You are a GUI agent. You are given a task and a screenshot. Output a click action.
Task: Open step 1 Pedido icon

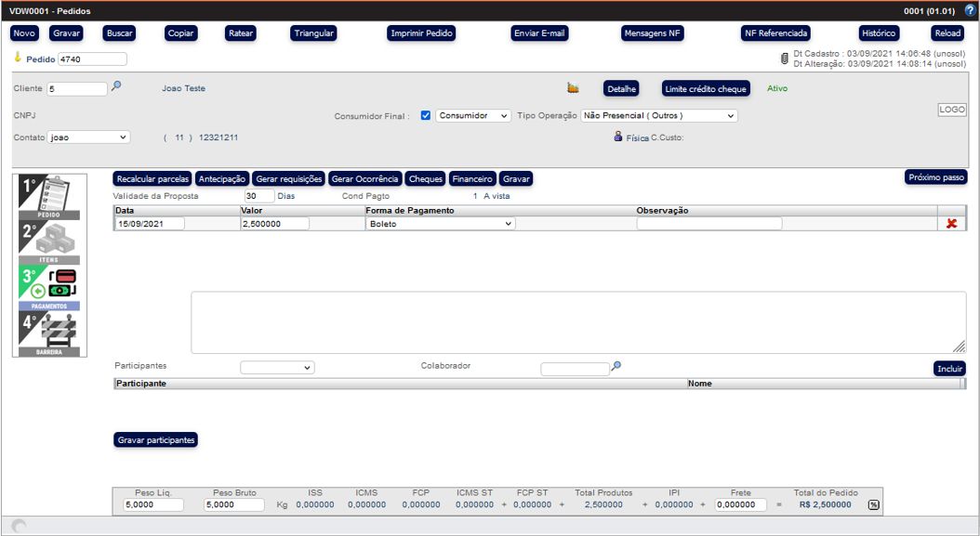pyautogui.click(x=49, y=195)
